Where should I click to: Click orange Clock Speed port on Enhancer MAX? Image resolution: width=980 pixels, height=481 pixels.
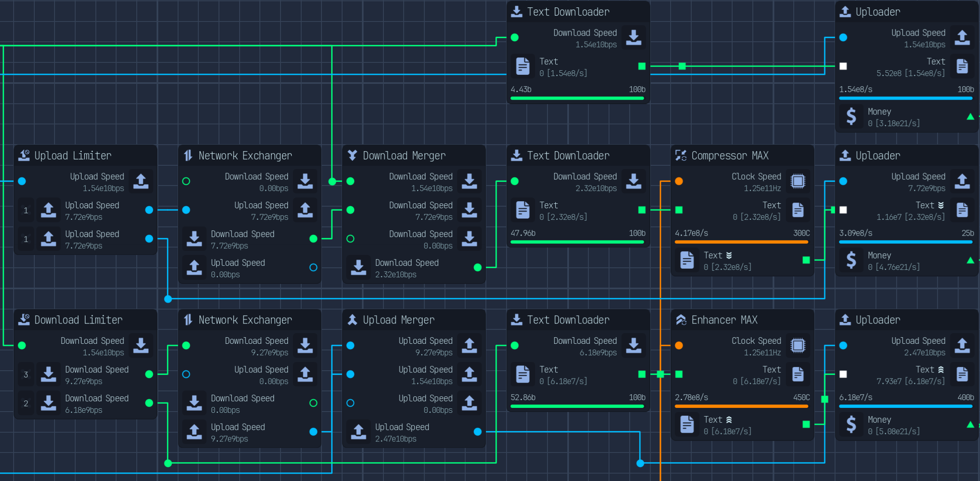coord(679,345)
